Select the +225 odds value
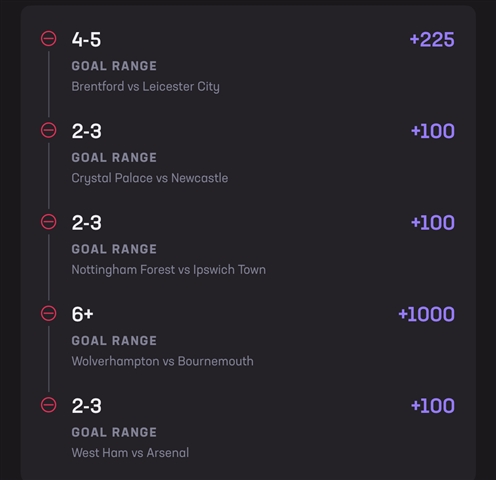This screenshot has width=496, height=480. [x=432, y=40]
